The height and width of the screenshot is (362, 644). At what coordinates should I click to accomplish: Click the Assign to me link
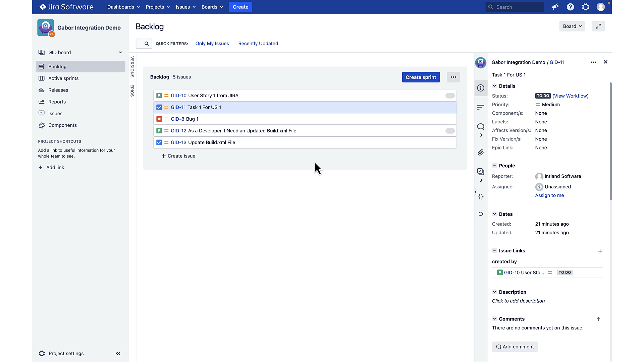click(549, 195)
